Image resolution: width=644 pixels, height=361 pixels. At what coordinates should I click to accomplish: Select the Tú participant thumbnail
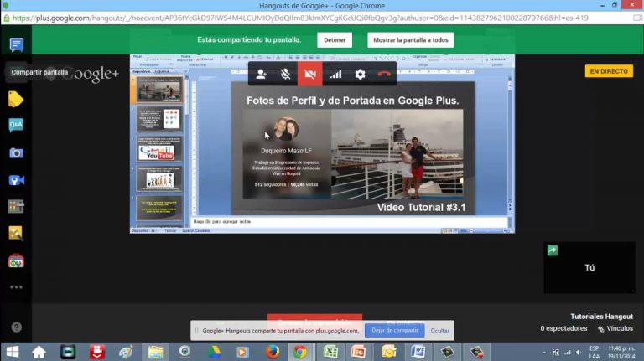(589, 267)
